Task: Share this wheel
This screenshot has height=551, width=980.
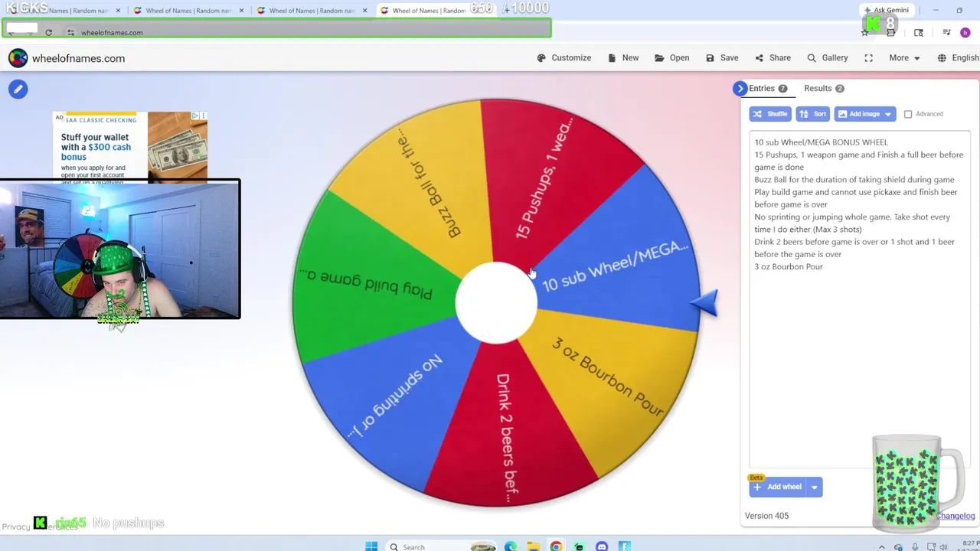Action: (x=773, y=58)
